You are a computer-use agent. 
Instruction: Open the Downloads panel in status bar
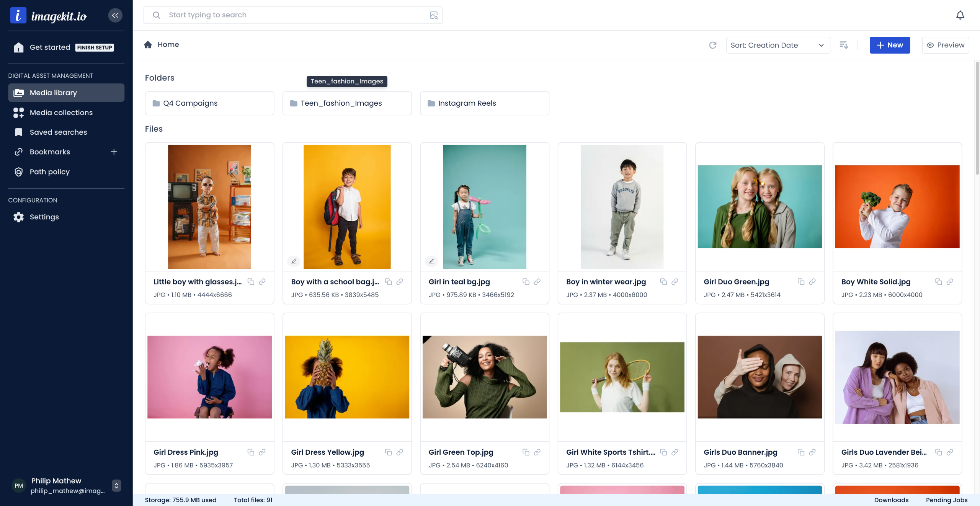(x=891, y=500)
